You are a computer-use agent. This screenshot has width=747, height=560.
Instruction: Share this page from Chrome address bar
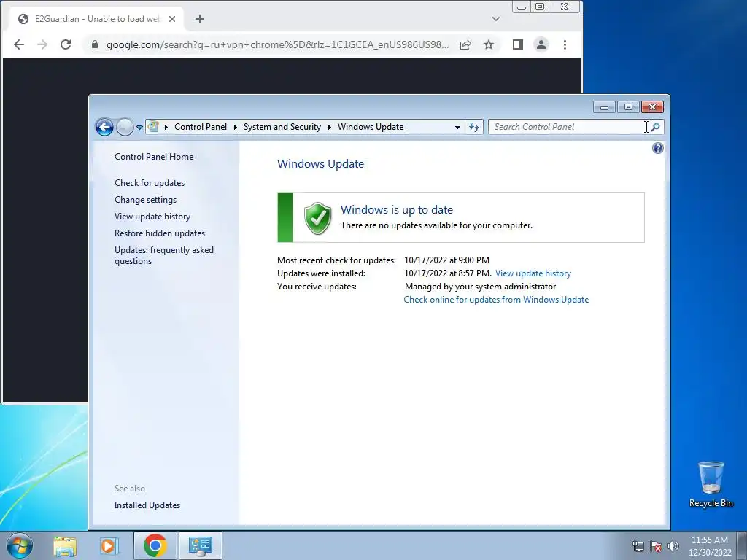pos(465,44)
